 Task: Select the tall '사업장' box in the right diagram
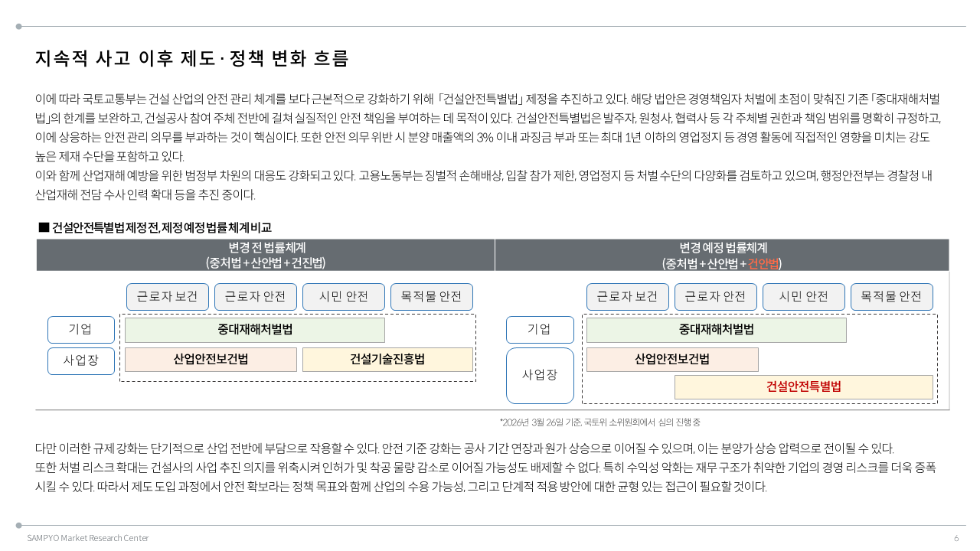pyautogui.click(x=539, y=375)
